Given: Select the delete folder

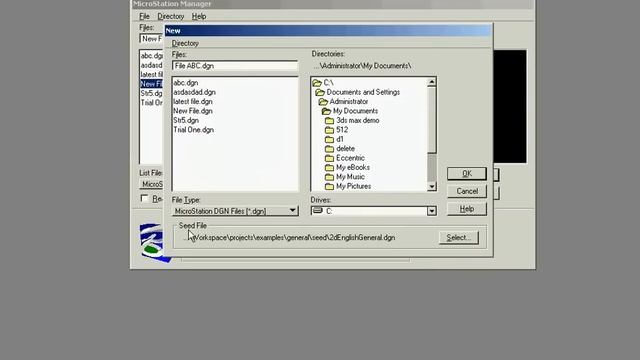Looking at the screenshot, I should pyautogui.click(x=340, y=149).
